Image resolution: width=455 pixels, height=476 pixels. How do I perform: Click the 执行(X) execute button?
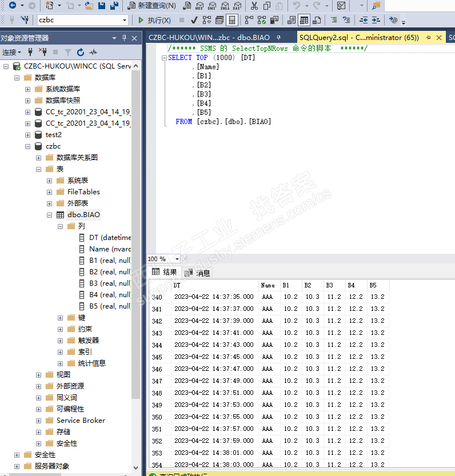point(154,21)
